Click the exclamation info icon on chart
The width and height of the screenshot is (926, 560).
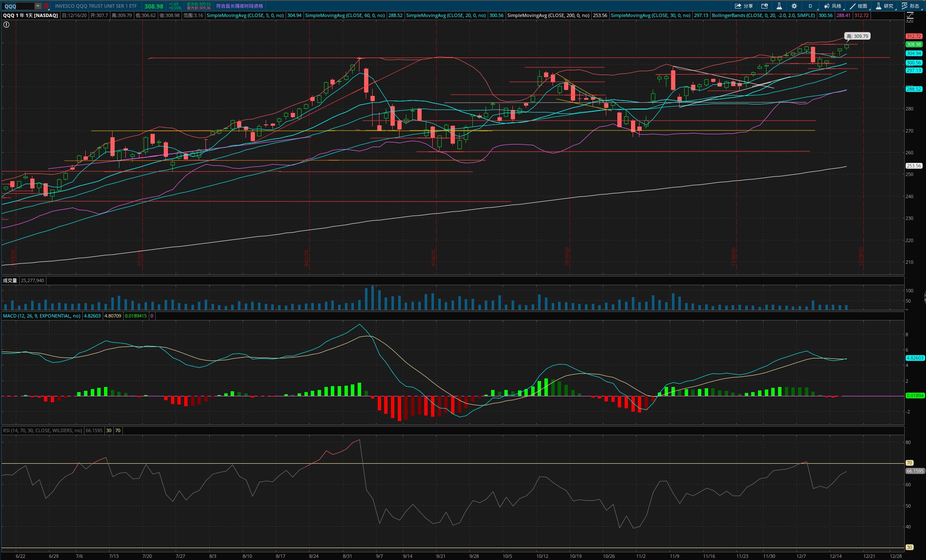tap(6, 25)
